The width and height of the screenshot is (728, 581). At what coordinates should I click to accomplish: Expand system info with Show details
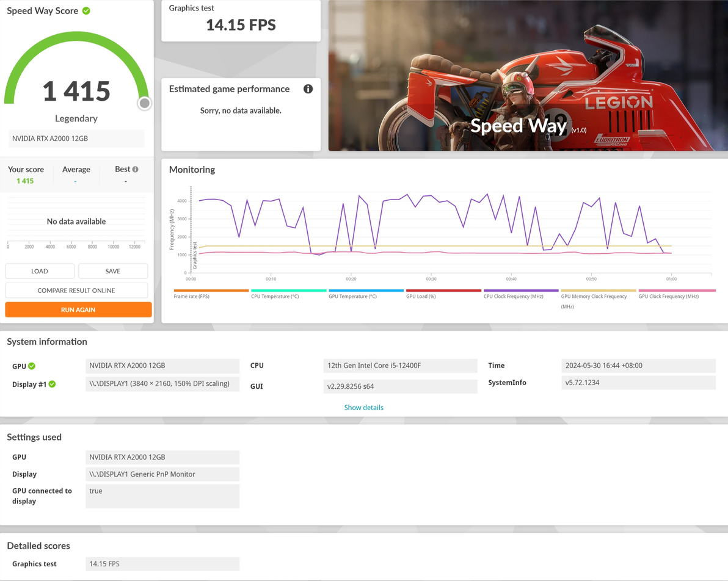pos(363,408)
